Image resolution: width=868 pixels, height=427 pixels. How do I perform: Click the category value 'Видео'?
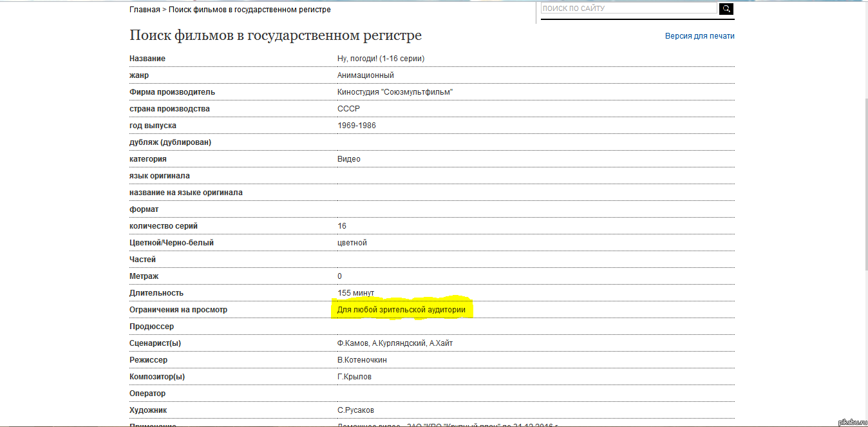pos(348,159)
